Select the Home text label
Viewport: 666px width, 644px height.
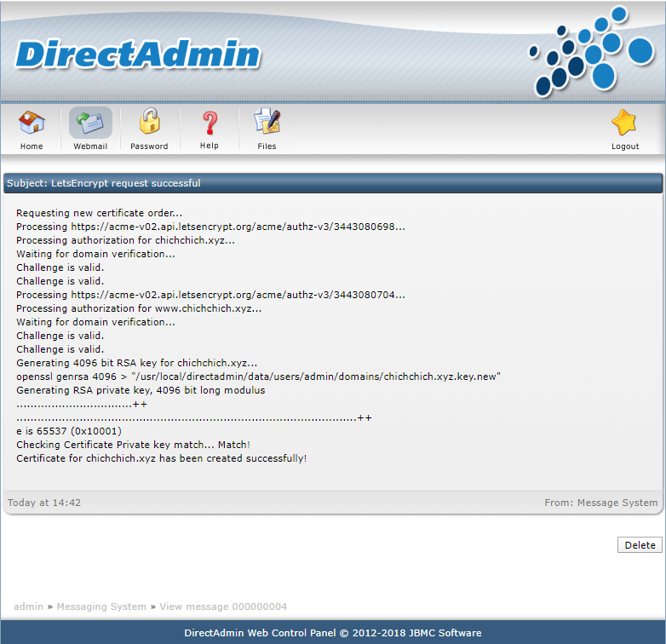click(32, 147)
